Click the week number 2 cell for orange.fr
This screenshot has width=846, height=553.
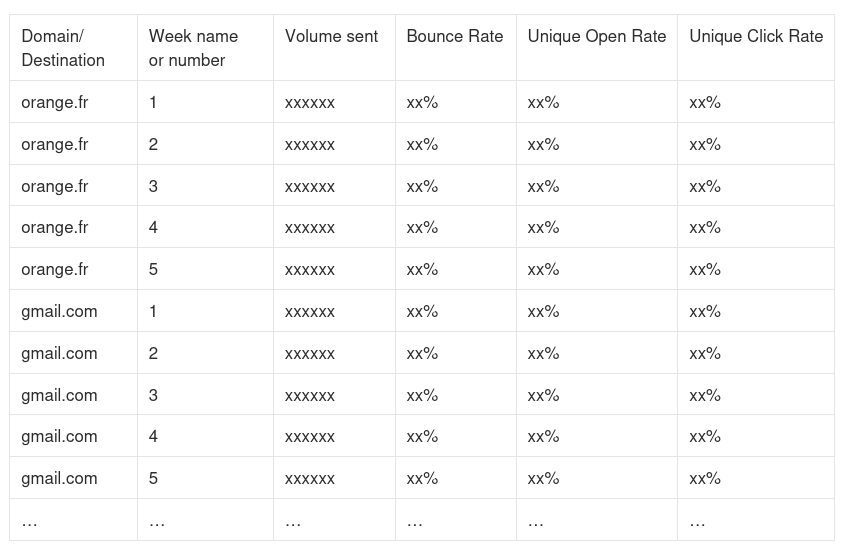coord(153,144)
